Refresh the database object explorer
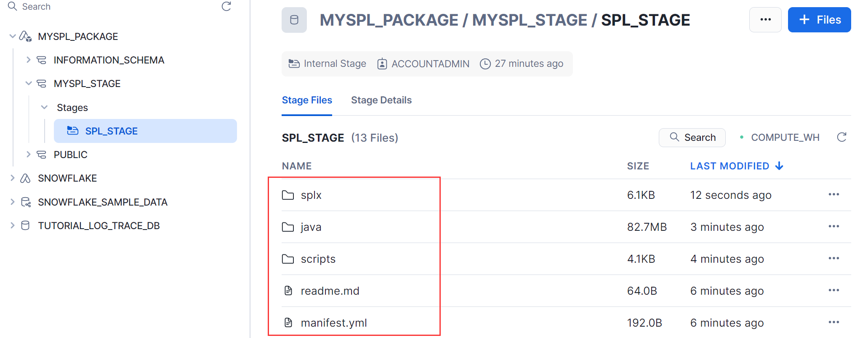 click(x=226, y=6)
